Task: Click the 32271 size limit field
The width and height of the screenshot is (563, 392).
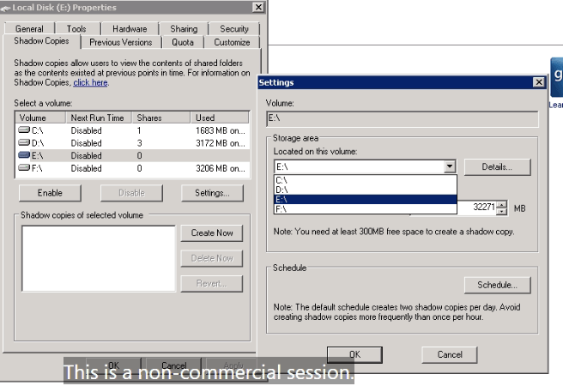Action: tap(477, 208)
